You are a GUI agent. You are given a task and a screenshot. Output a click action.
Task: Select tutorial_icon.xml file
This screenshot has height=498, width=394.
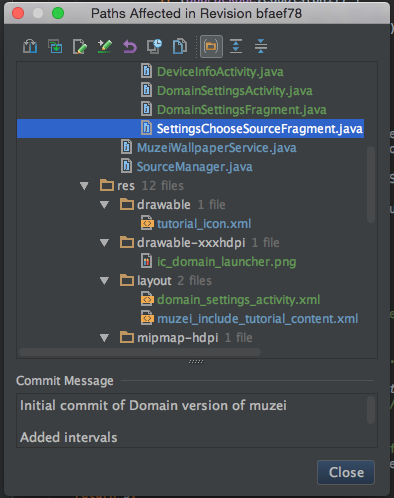tap(204, 224)
